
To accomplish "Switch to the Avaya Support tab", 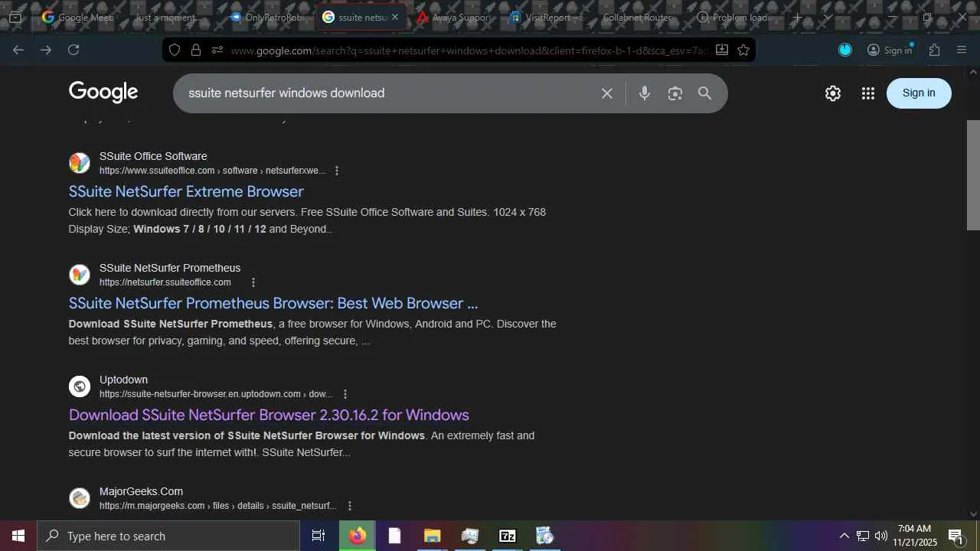I will tap(453, 17).
